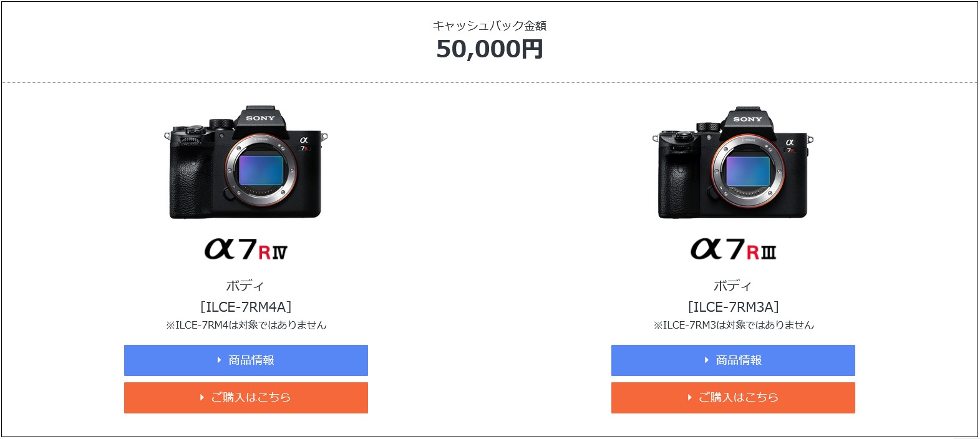The width and height of the screenshot is (980, 439).
Task: Open the α7R III camera body photo
Action: (733, 162)
